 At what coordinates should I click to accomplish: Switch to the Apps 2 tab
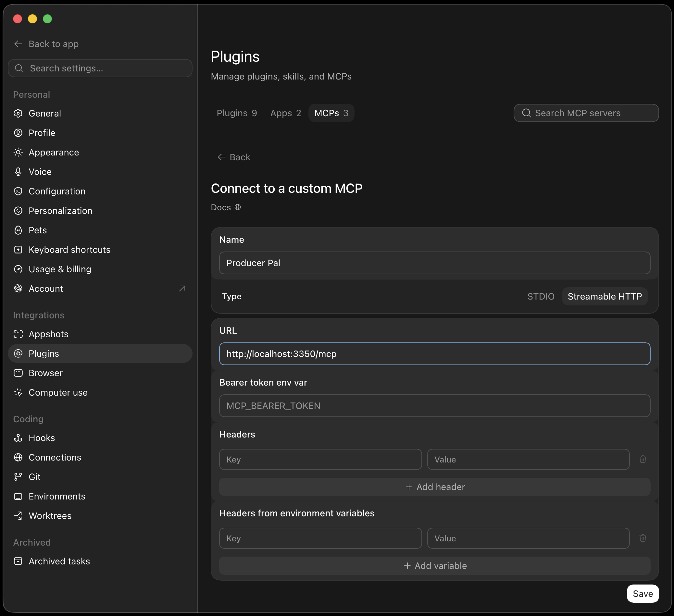point(285,113)
